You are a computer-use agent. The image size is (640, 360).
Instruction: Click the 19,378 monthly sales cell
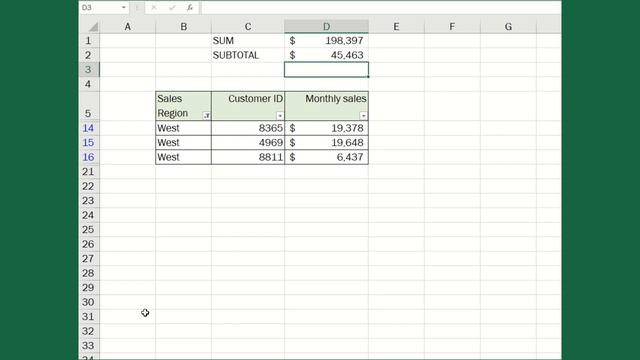pyautogui.click(x=327, y=128)
